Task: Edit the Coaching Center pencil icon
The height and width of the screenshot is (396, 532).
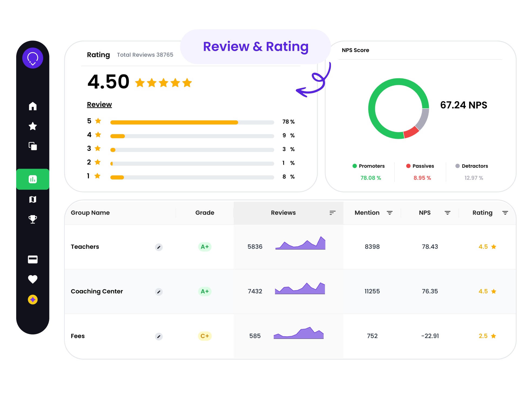Action: coord(159,292)
